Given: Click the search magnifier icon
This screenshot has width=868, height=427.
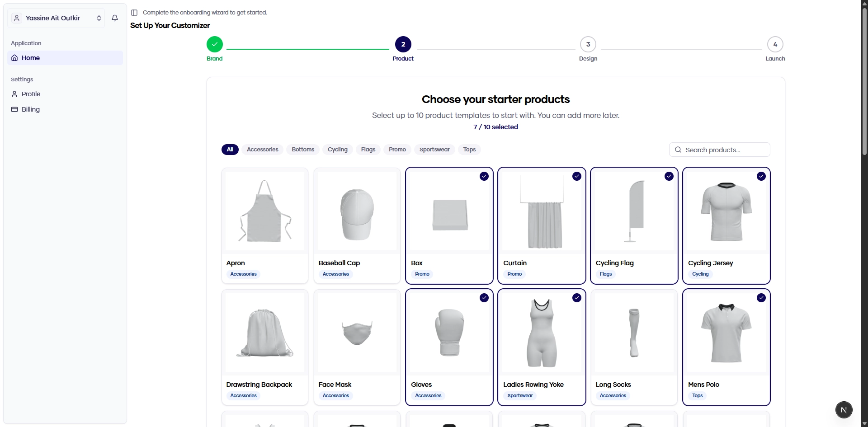Looking at the screenshot, I should tap(678, 150).
